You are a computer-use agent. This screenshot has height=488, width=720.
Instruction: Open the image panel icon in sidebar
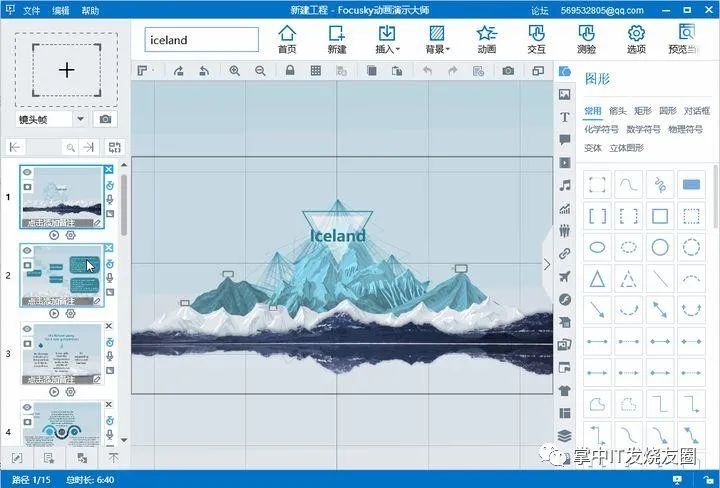(564, 94)
